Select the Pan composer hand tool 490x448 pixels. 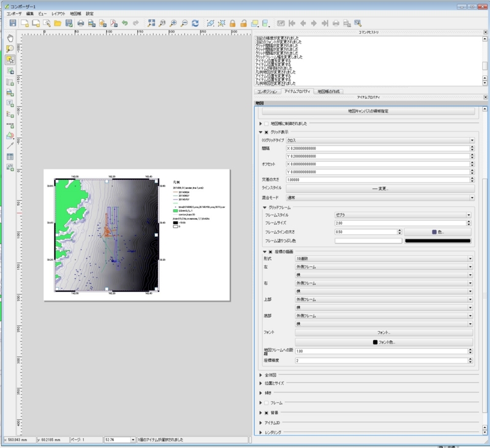click(x=10, y=38)
